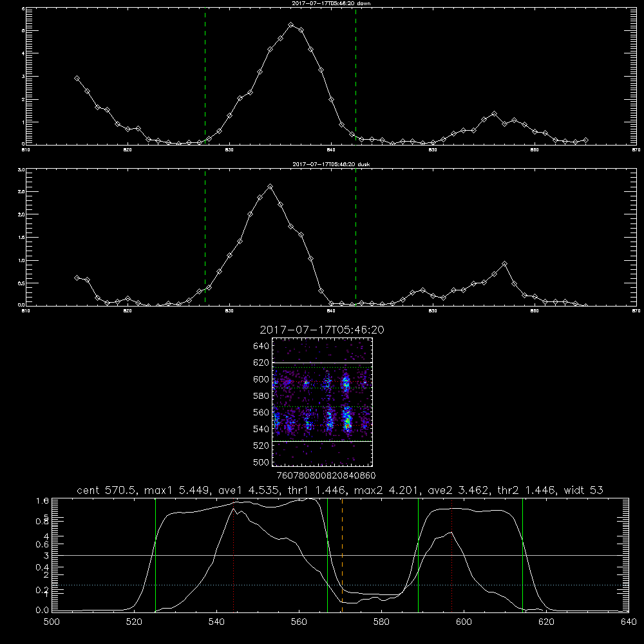This screenshot has height=644, width=644.
Task: Click the y-axis label 560 of the color image
Action: click(x=261, y=412)
